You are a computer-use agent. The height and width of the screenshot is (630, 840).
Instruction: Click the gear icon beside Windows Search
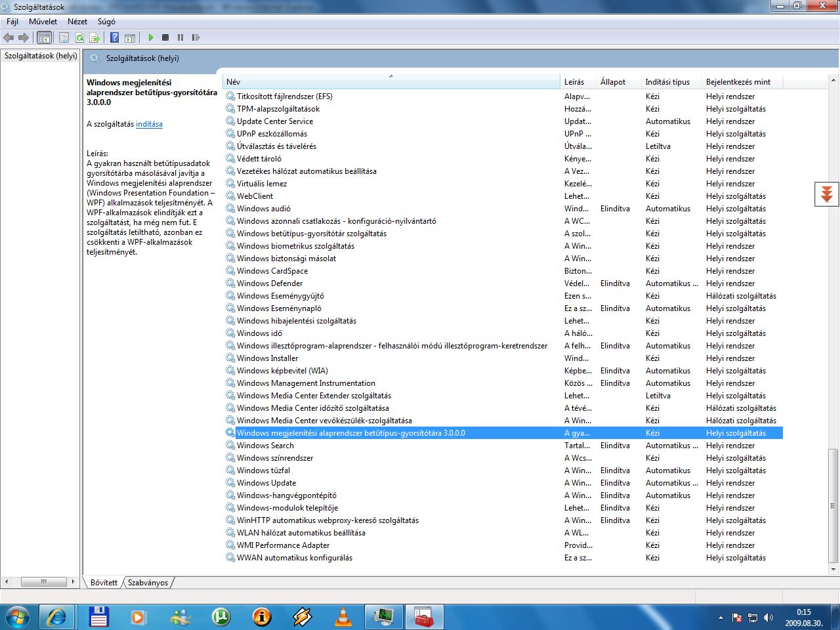tap(230, 446)
